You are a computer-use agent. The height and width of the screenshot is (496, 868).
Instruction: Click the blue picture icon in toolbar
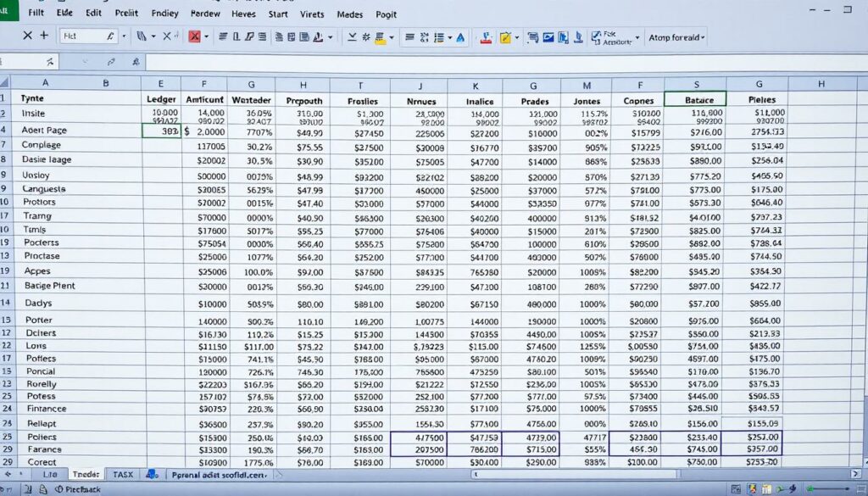pyautogui.click(x=548, y=37)
